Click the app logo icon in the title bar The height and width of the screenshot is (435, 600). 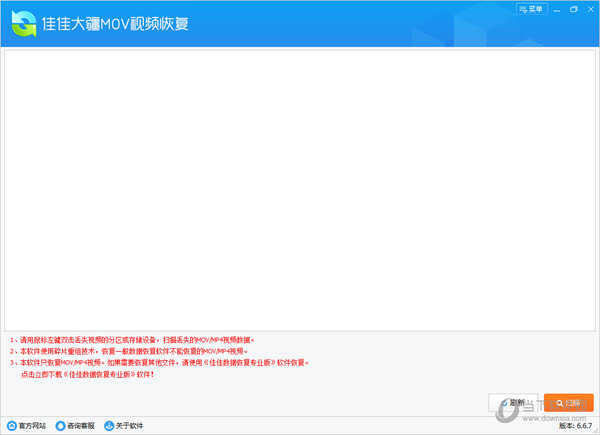tap(24, 23)
